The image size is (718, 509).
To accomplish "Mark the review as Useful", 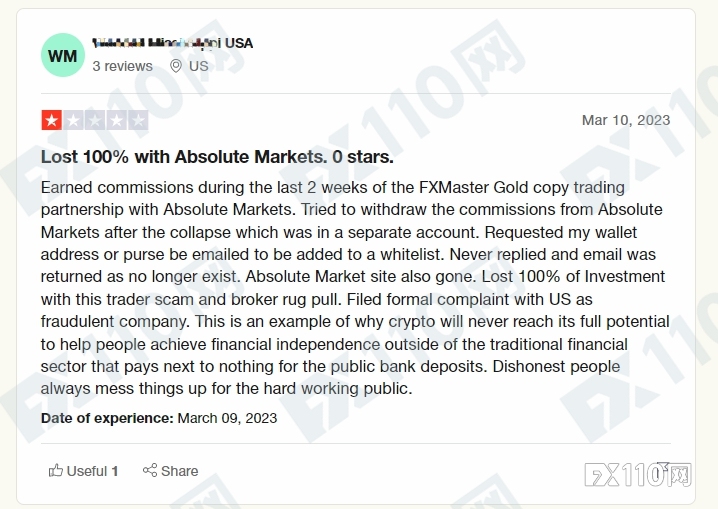I will 83,471.
